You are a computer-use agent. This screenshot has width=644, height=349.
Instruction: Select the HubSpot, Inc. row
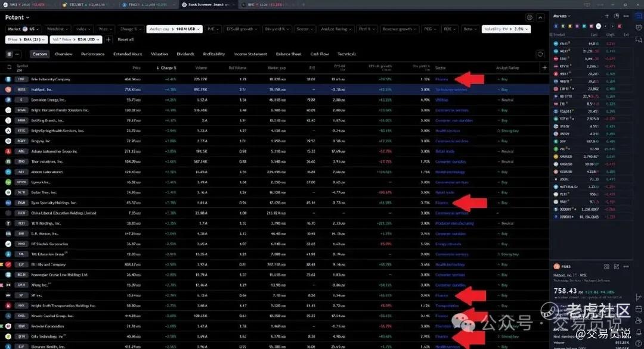(275, 89)
